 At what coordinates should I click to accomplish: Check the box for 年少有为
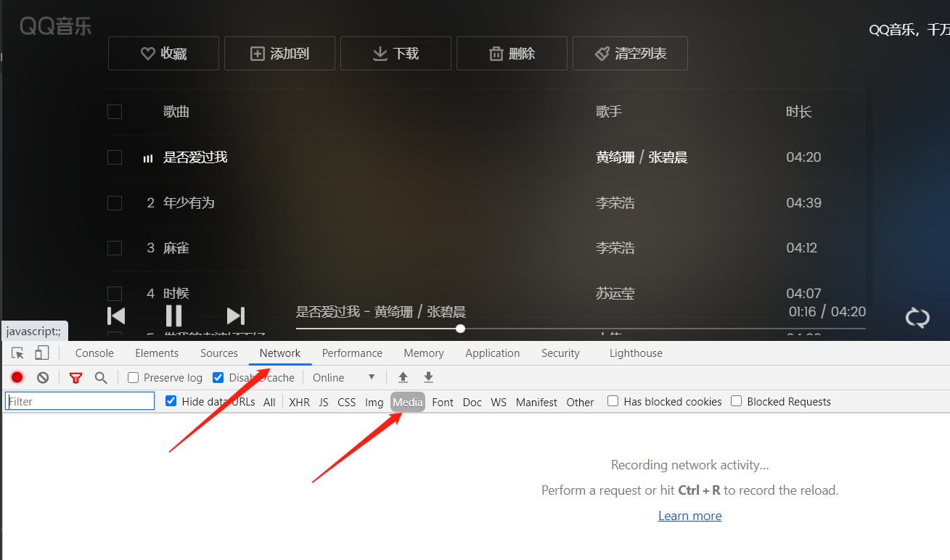[115, 203]
